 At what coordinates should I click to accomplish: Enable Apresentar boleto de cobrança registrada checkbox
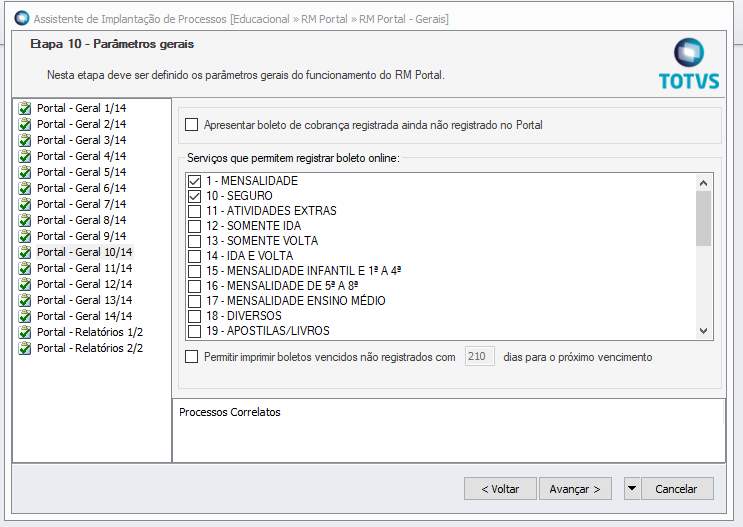tap(192, 125)
